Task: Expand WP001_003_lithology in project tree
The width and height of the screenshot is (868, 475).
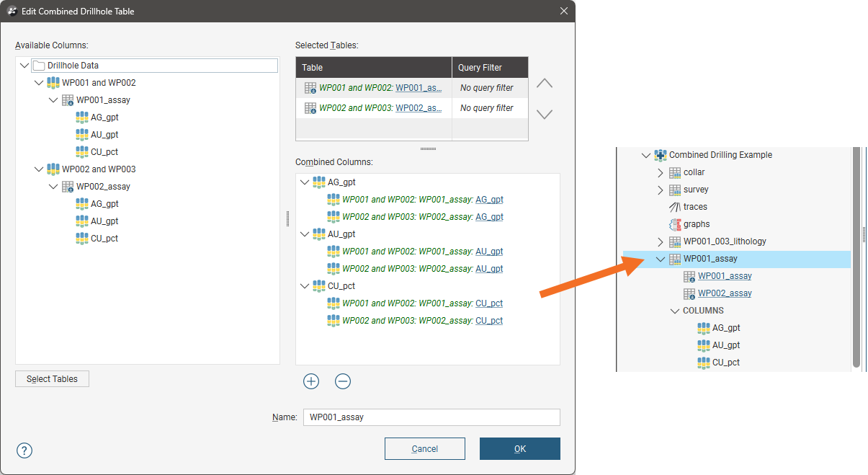Action: [661, 241]
